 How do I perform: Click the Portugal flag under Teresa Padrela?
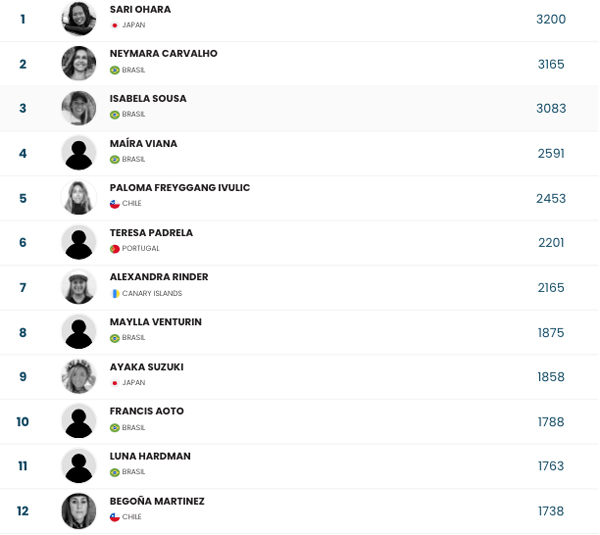click(115, 249)
